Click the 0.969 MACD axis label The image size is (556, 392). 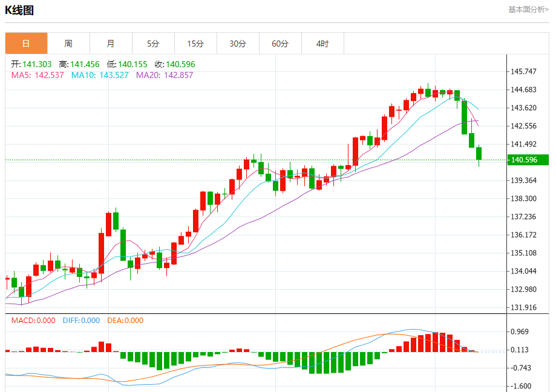pyautogui.click(x=520, y=332)
